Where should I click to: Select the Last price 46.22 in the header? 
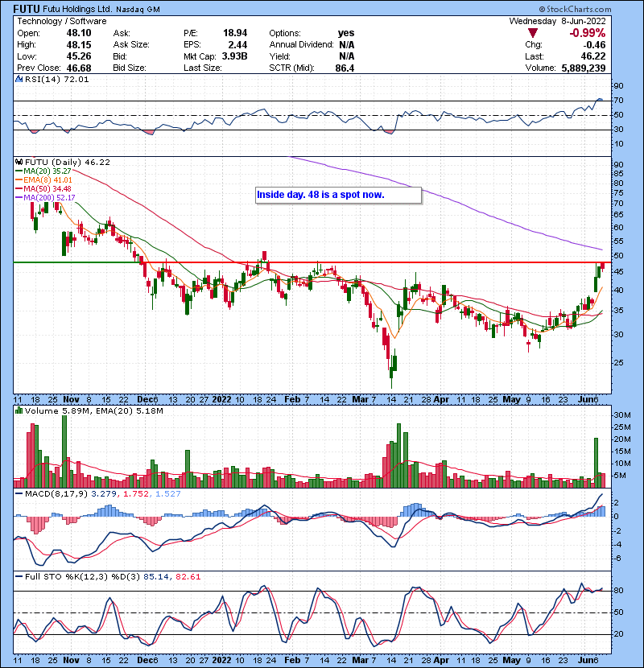592,56
